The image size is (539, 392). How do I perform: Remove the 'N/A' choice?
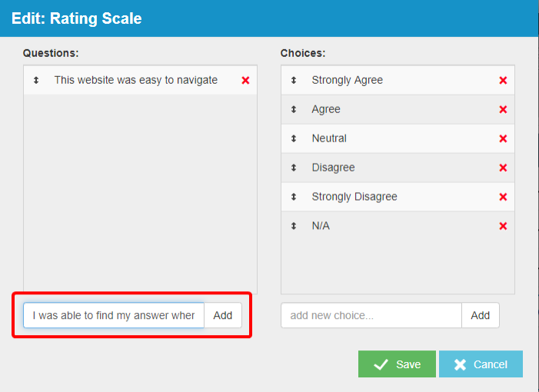[x=503, y=226]
